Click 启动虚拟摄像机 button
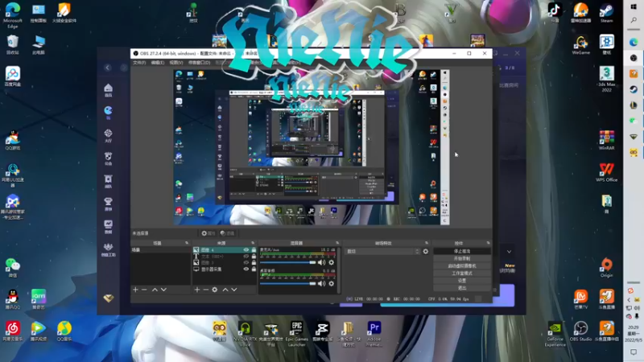 [462, 266]
